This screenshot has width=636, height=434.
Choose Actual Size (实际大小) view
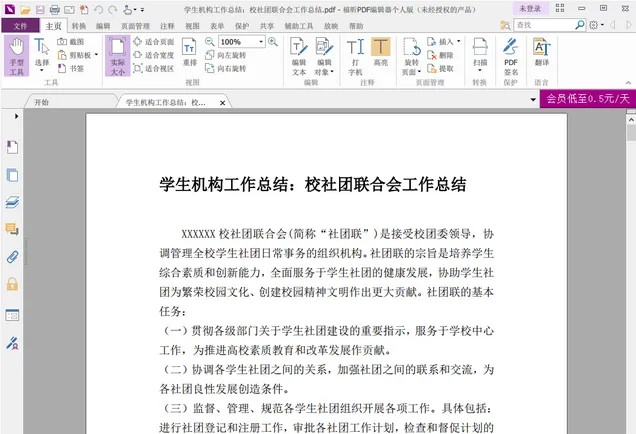118,56
